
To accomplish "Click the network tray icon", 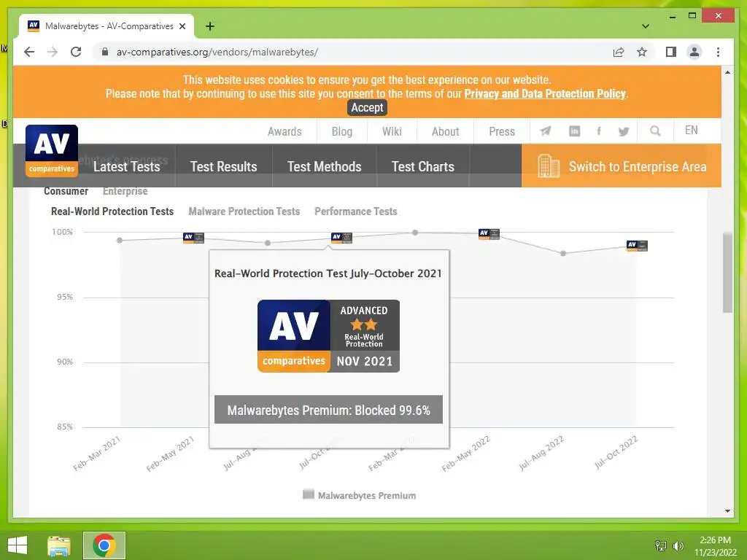I will 661,545.
